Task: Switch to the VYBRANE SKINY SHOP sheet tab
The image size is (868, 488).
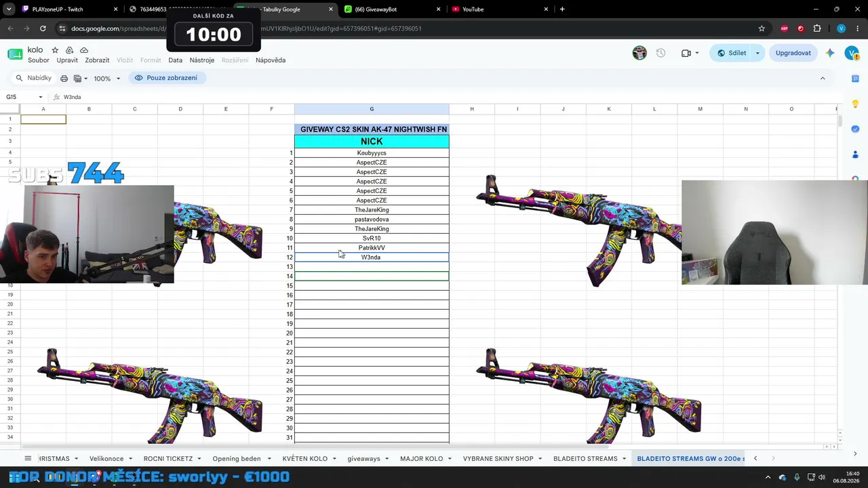Action: coord(498,459)
